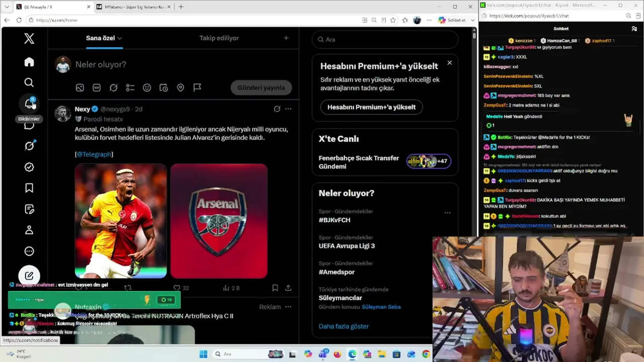This screenshot has width=644, height=362.
Task: Reload the X page in browser
Action: click(19, 20)
